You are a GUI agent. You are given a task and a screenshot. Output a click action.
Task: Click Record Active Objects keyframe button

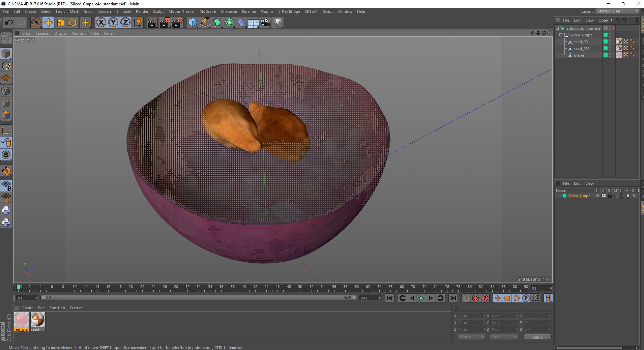click(466, 298)
